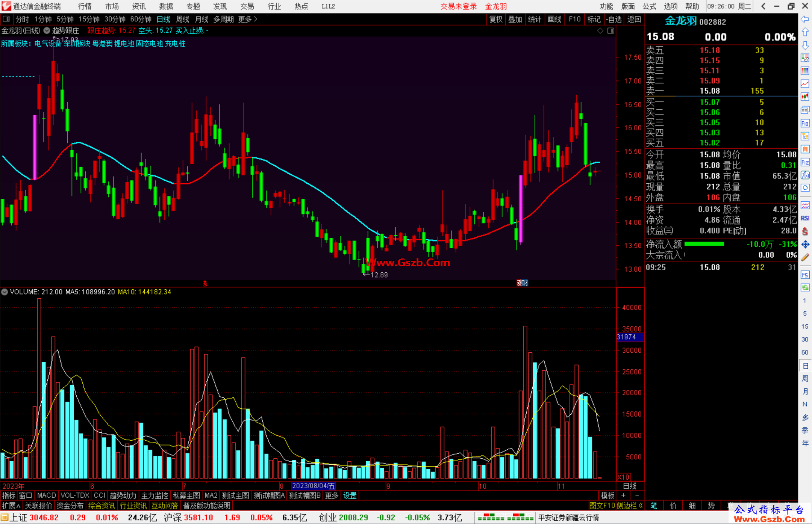Select period 1 in right sidebar
Image resolution: width=812 pixels, height=524 pixels.
point(805,301)
